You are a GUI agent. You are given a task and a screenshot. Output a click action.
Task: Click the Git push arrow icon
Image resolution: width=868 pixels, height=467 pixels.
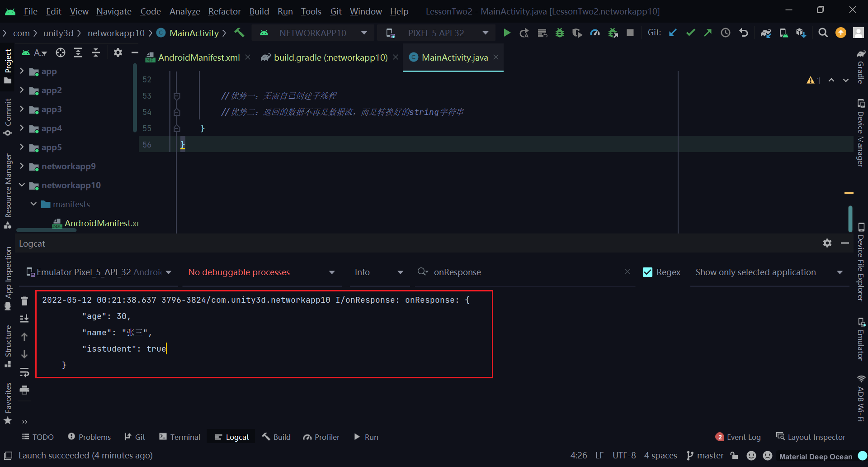pyautogui.click(x=708, y=33)
